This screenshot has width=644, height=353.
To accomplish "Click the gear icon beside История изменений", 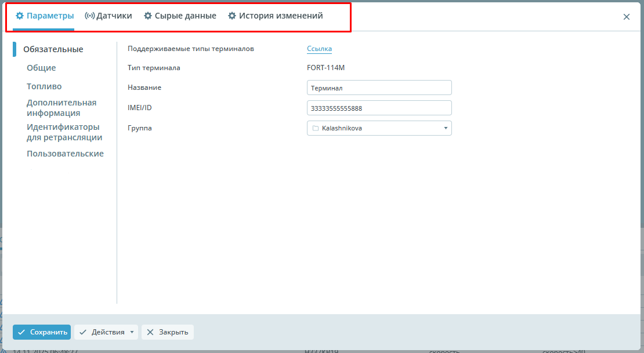I will pos(232,16).
